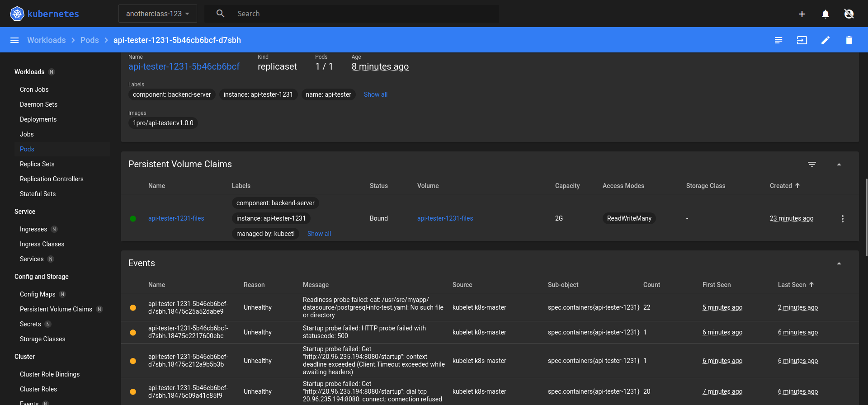
Task: Click the delete trash icon
Action: coord(849,40)
